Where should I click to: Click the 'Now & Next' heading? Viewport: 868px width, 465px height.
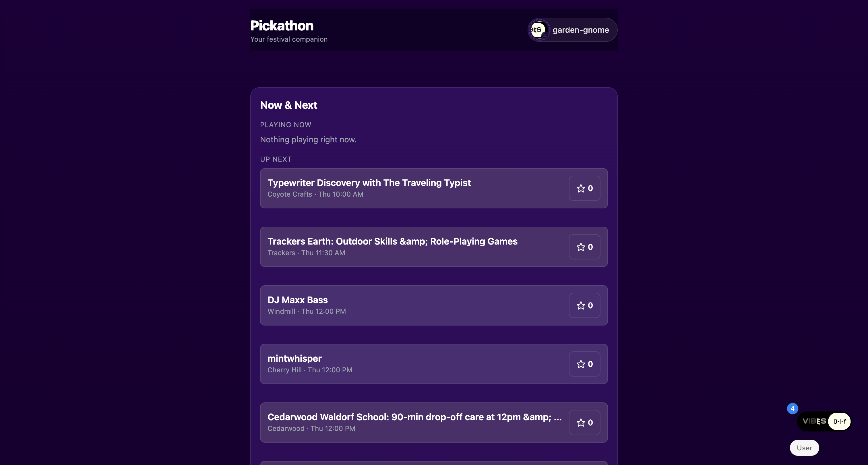pos(288,105)
